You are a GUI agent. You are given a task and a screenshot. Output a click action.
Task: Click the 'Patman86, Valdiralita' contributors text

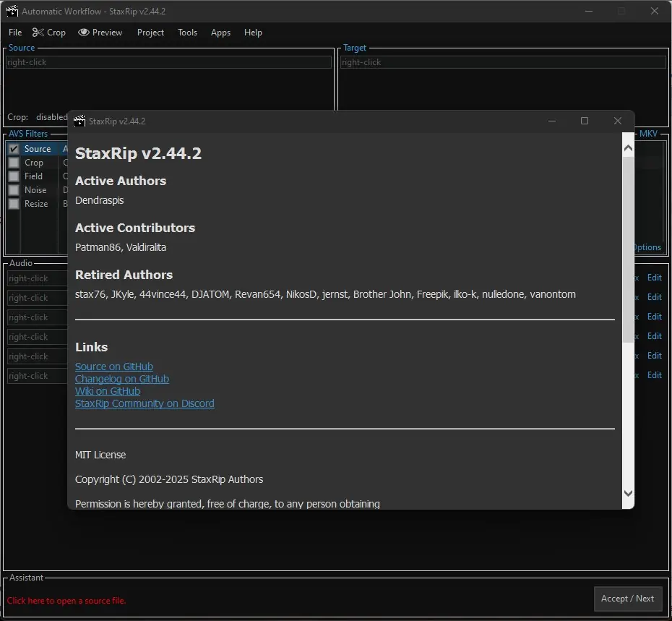pos(121,247)
